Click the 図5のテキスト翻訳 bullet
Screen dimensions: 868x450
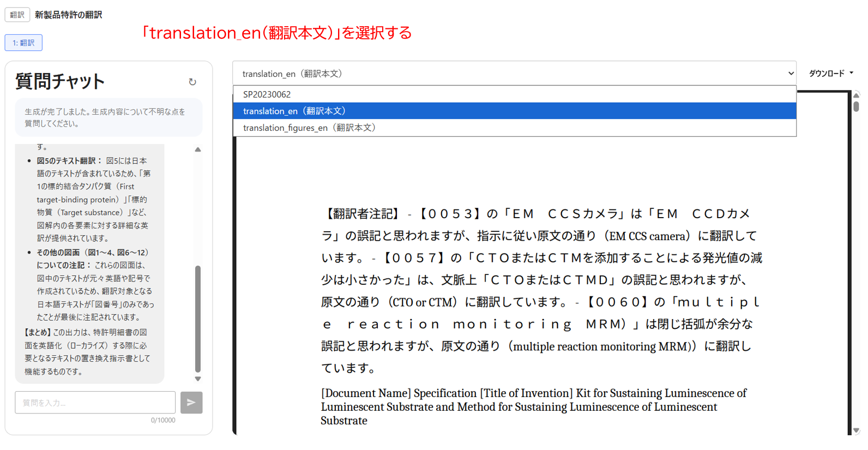[69, 161]
